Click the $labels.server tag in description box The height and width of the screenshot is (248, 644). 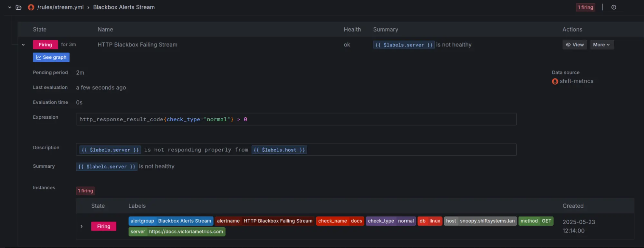click(x=110, y=150)
